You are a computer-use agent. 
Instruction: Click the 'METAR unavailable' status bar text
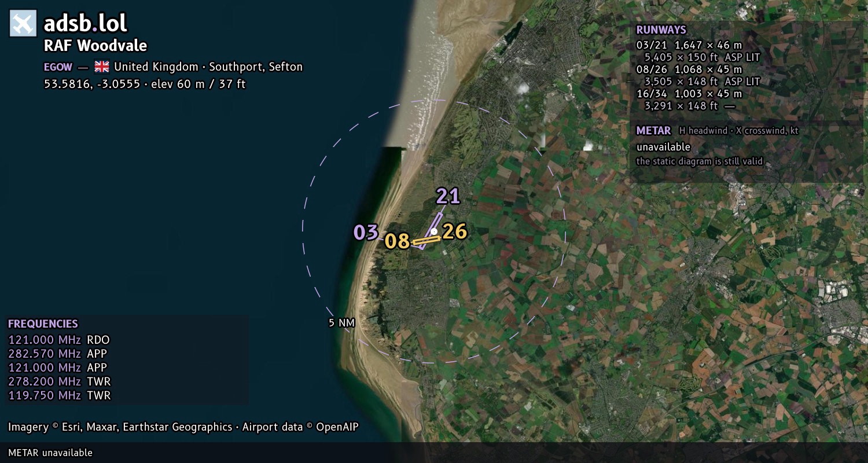tap(50, 453)
